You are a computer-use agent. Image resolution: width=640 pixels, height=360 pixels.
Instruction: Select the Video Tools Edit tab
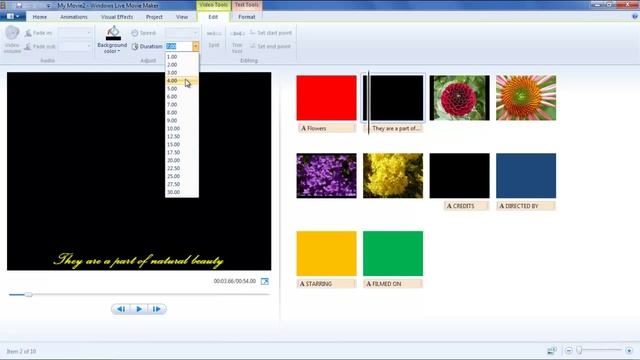tap(213, 17)
